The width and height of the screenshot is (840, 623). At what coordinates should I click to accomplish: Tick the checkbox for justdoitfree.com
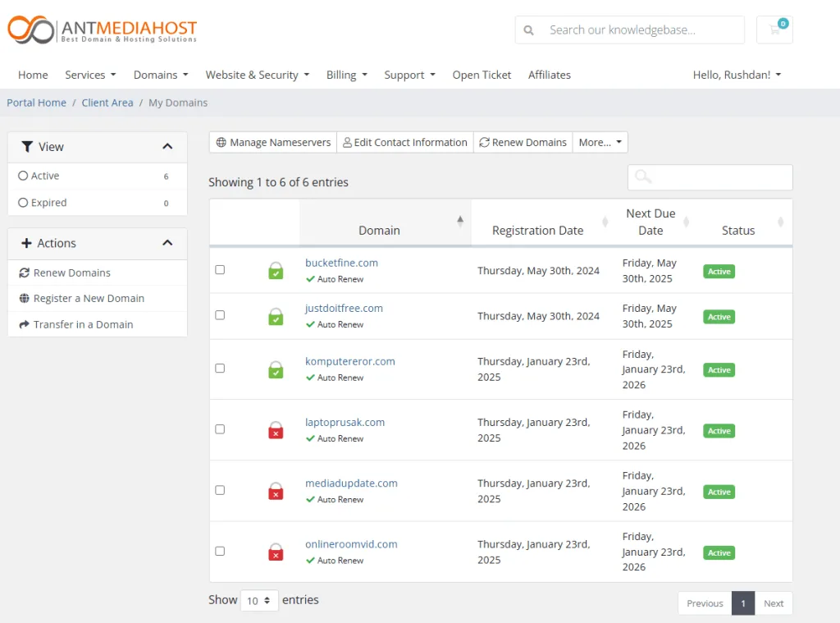point(220,315)
